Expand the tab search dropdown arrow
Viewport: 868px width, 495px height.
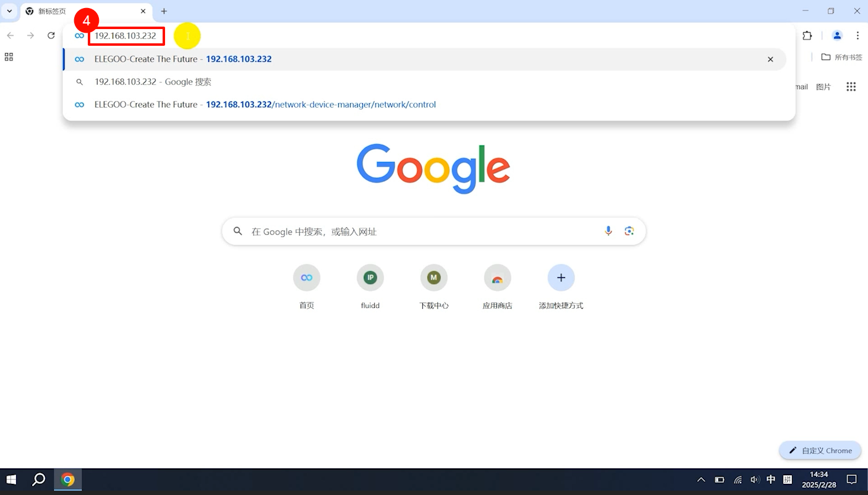pos(9,11)
